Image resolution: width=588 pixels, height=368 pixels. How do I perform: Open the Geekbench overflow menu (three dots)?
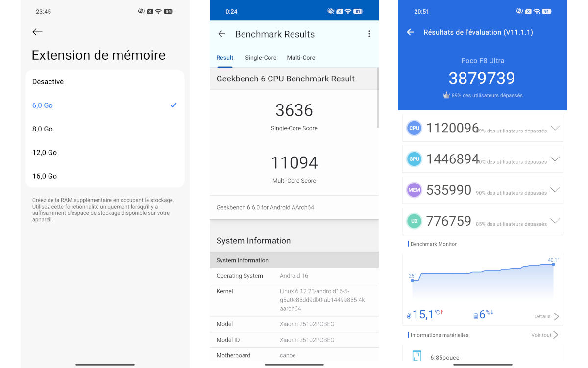[369, 34]
